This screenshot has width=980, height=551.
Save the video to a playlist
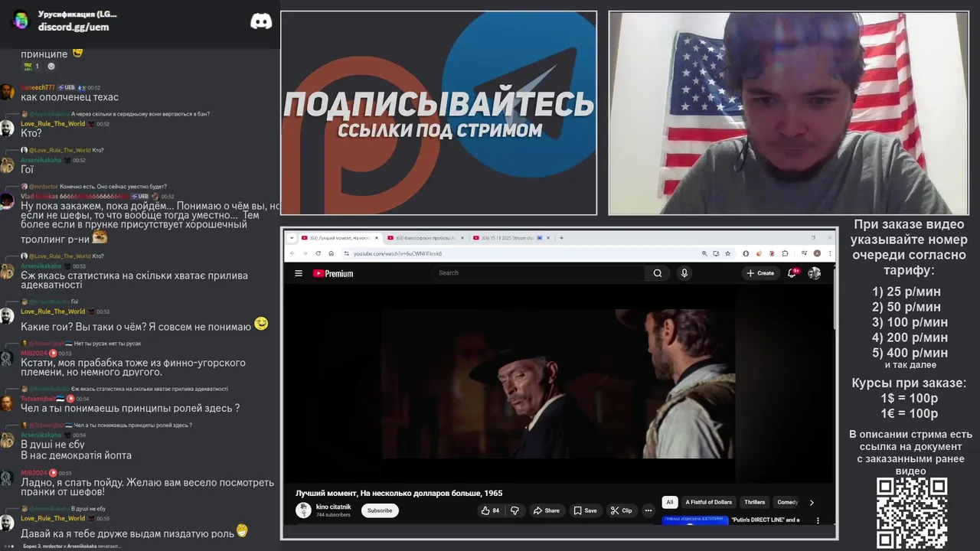click(585, 510)
